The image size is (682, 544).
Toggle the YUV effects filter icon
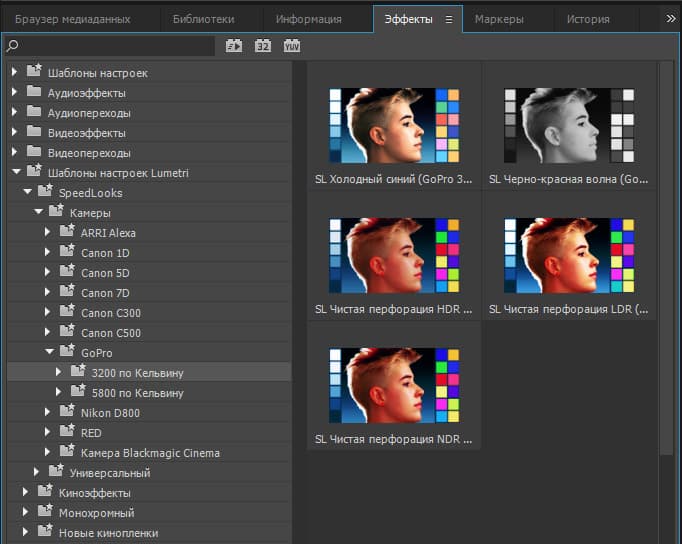291,45
